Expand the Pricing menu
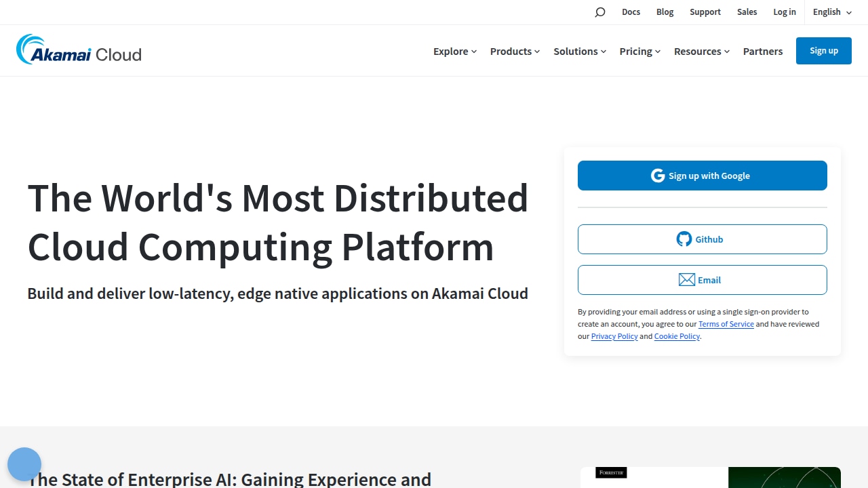 point(640,52)
